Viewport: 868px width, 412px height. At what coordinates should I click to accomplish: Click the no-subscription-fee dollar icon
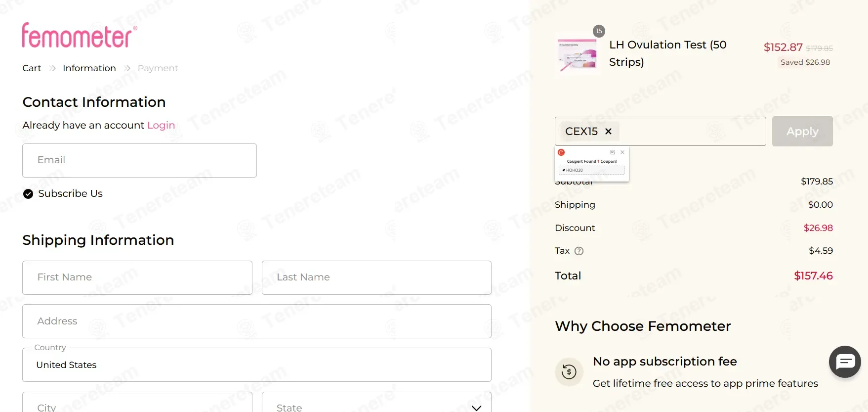point(569,371)
